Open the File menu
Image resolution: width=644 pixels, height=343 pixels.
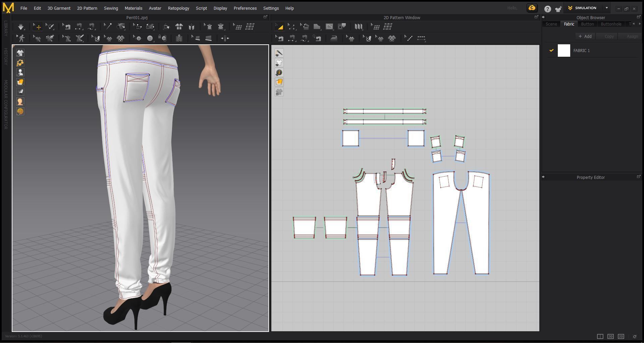click(x=23, y=8)
